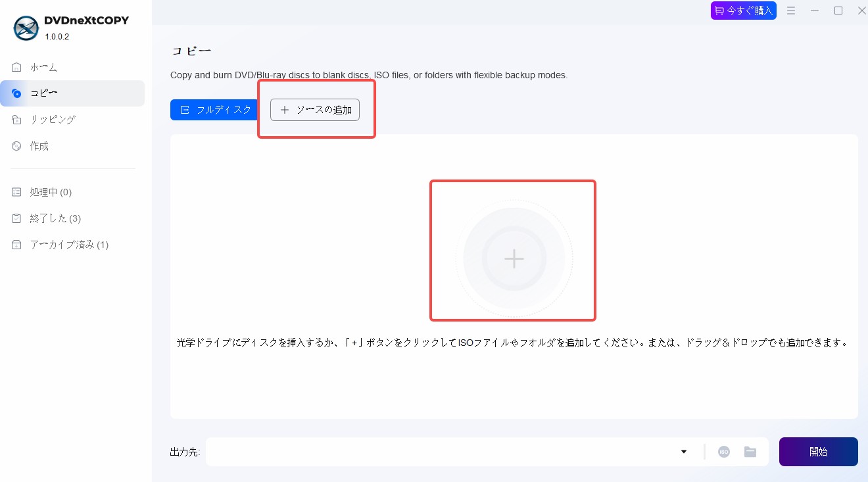Click the shopping cart icon
The image size is (868, 482).
(719, 11)
